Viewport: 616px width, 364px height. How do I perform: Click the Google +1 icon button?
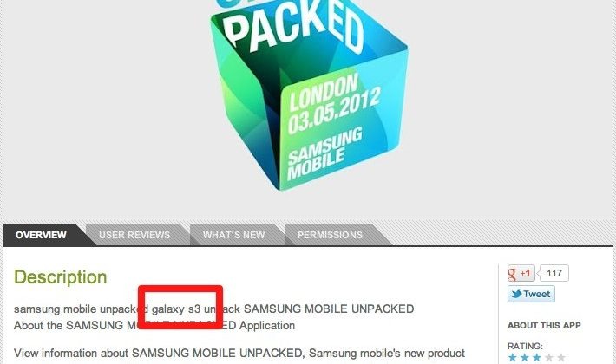(x=521, y=273)
